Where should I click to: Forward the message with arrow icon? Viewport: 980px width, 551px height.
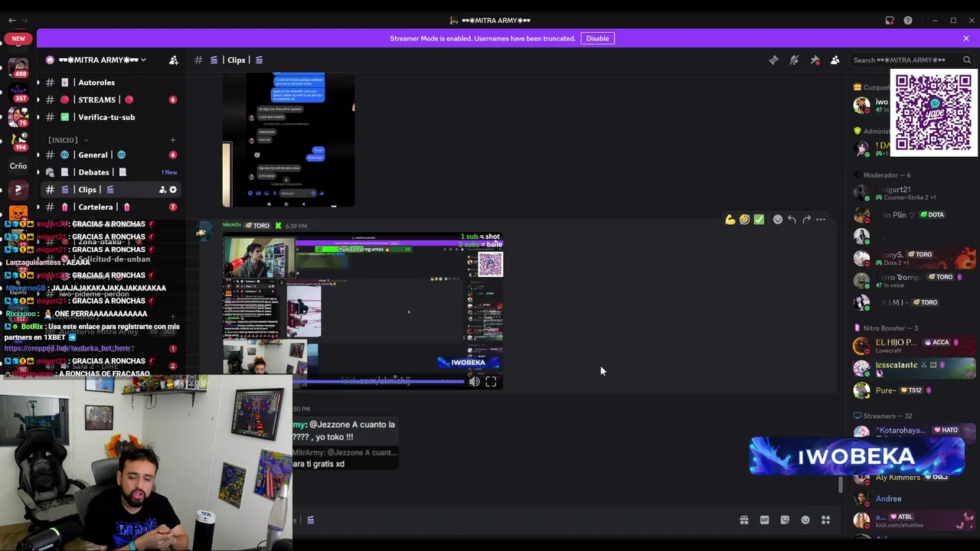[x=806, y=220]
